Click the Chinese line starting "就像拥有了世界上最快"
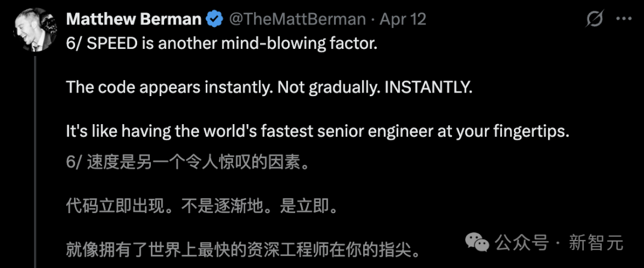 click(x=244, y=248)
